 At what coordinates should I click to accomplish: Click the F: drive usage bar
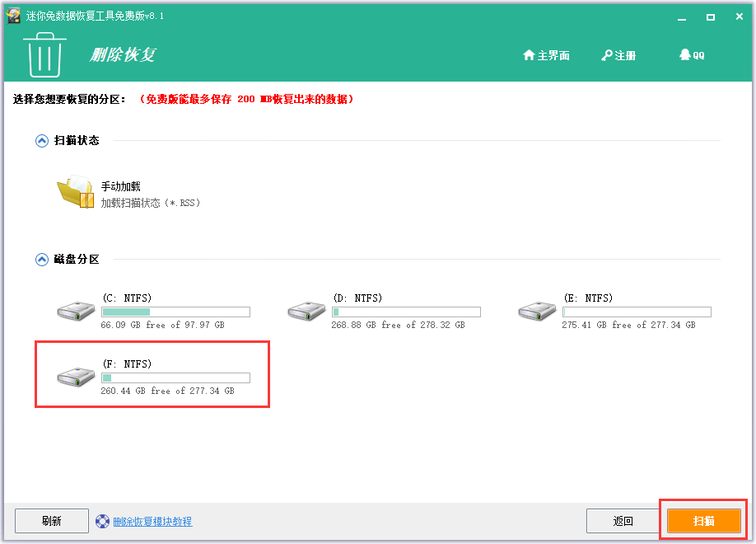176,378
